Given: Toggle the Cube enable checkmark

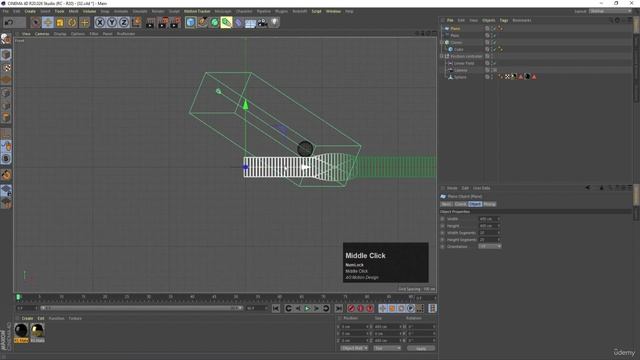Looking at the screenshot, I should (x=494, y=49).
